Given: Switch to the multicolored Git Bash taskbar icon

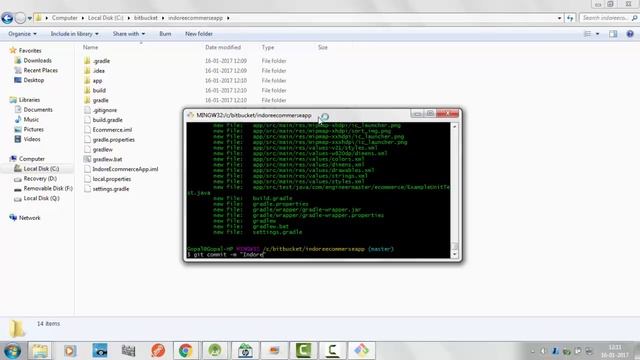Looking at the screenshot, I should [361, 351].
